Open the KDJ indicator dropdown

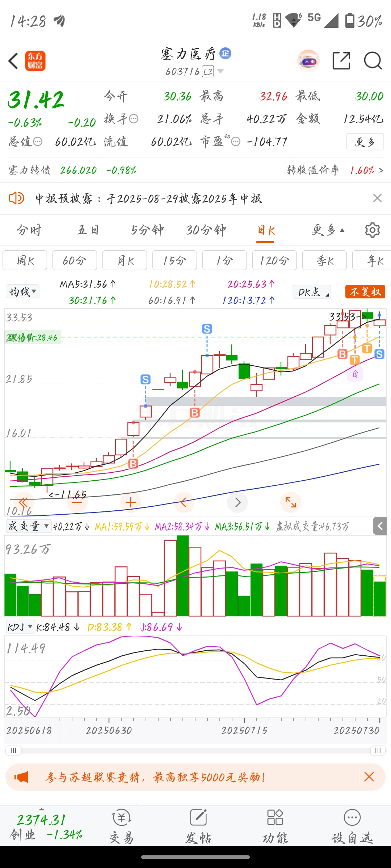[21, 627]
